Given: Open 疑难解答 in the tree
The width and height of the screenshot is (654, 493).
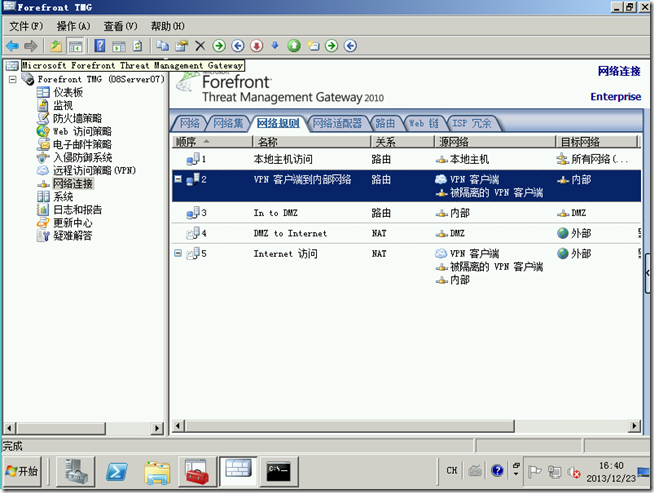Looking at the screenshot, I should [73, 236].
